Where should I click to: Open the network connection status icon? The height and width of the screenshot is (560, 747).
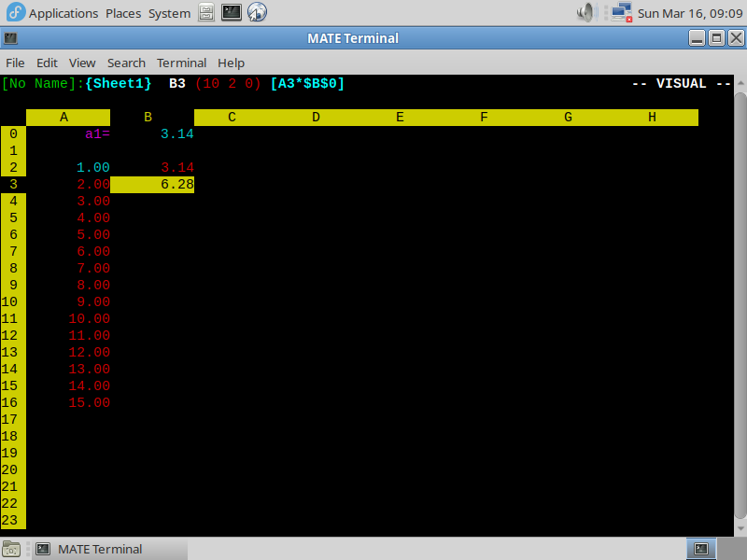tap(620, 13)
